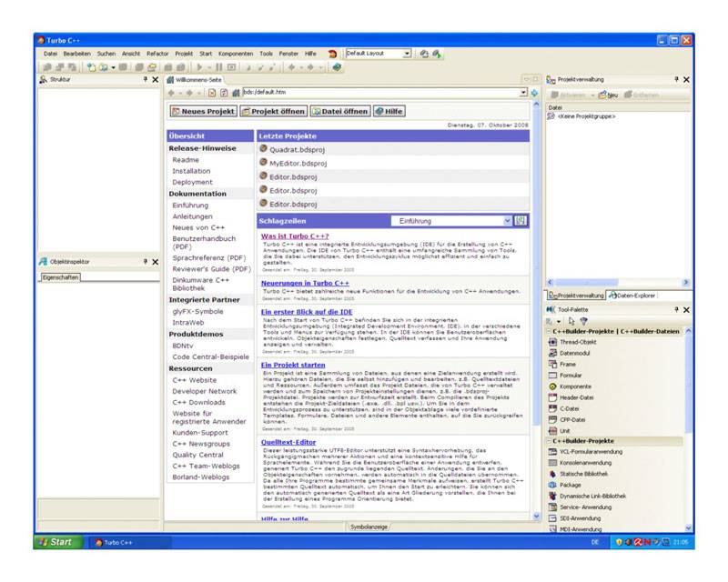Click the Windows Start button
Screen dimensions: 728x582
click(54, 542)
